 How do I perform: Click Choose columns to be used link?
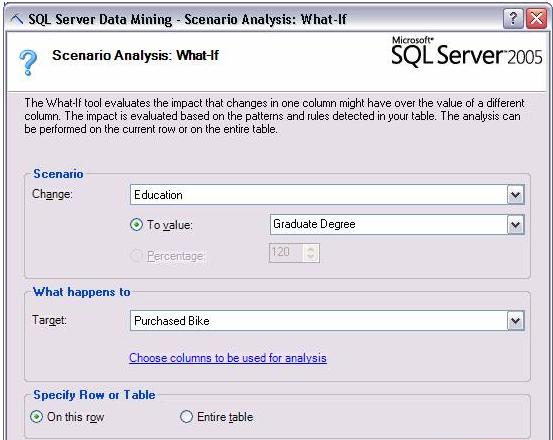[228, 358]
